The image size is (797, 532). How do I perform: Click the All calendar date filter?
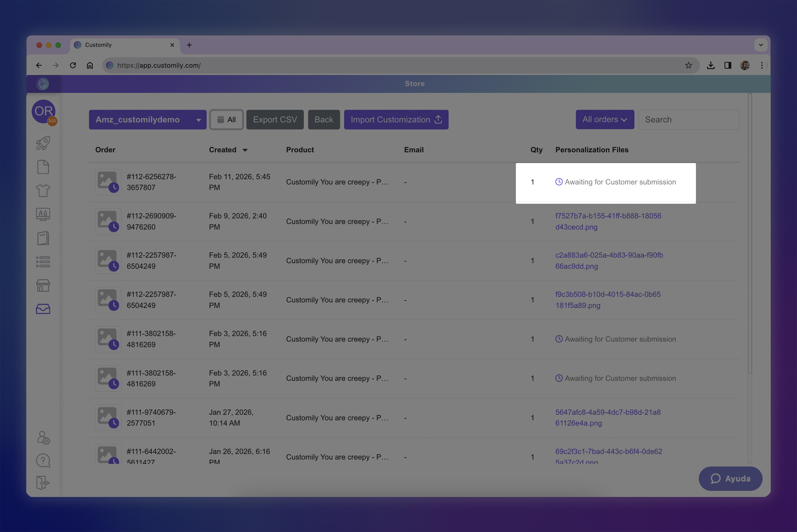tap(226, 120)
